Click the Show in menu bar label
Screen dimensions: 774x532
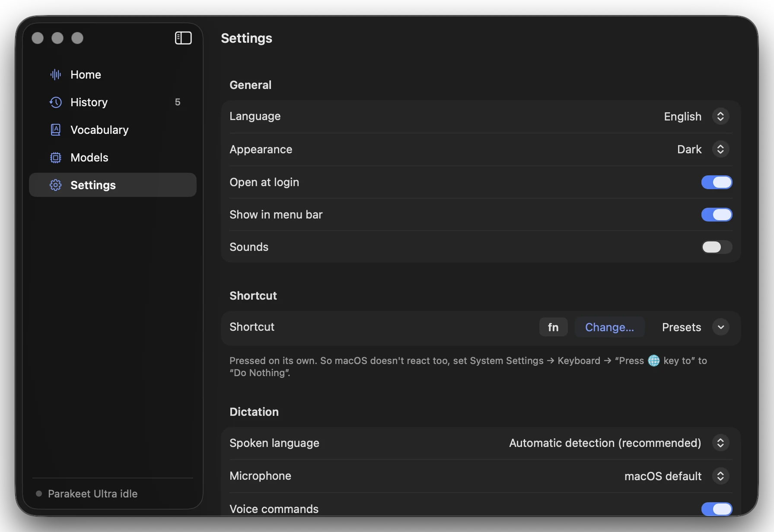click(x=276, y=215)
